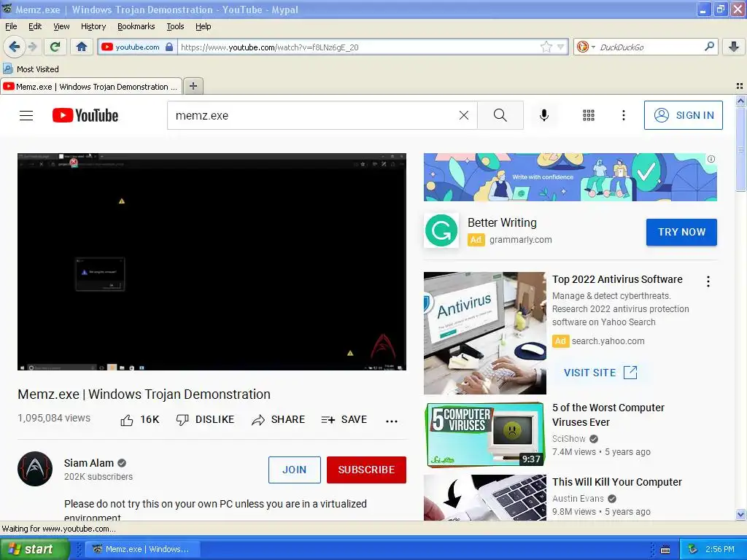747x560 pixels.
Task: Go back with the browser back arrow
Action: 15,47
